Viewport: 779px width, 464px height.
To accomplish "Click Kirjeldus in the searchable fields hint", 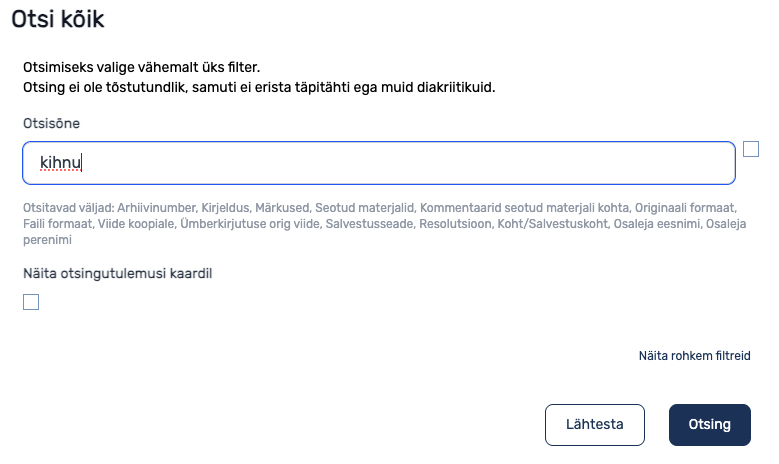I will point(225,208).
